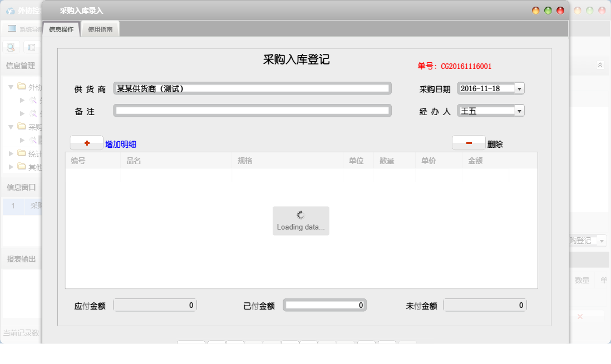
Task: Click the 删除 text button
Action: point(496,143)
